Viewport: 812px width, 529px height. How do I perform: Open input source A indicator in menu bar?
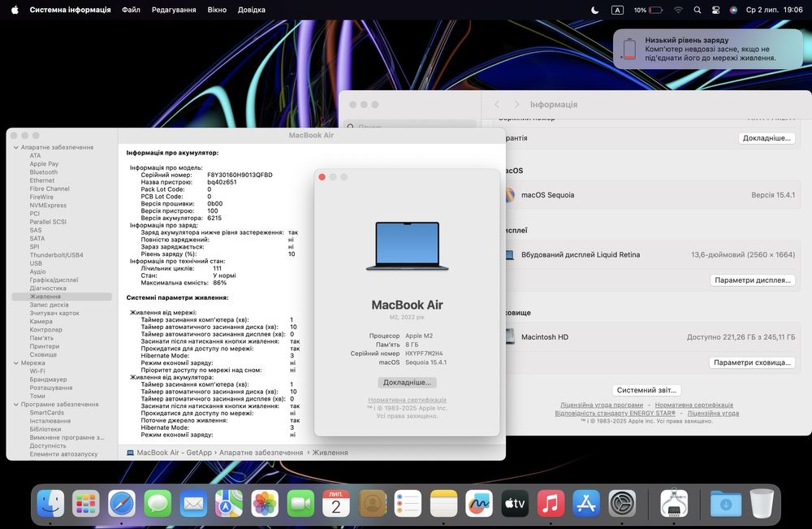coord(617,10)
